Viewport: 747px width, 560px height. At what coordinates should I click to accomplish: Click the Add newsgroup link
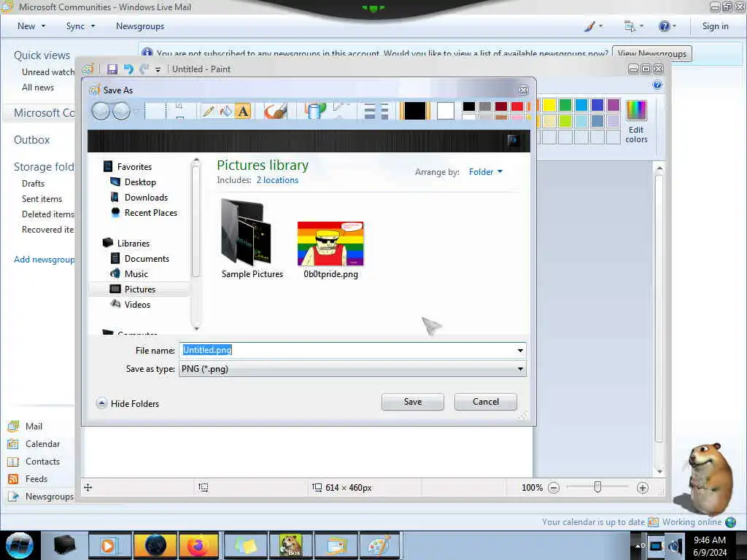tap(44, 259)
